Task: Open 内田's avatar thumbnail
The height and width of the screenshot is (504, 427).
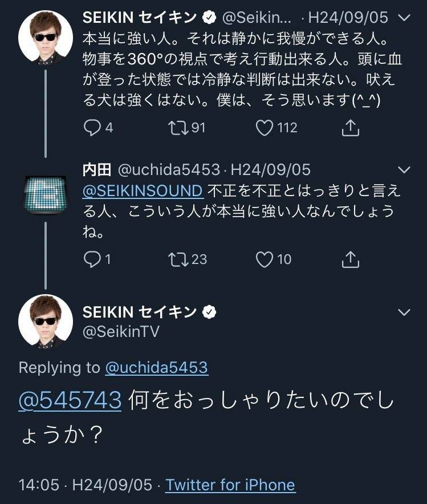Action: point(45,194)
